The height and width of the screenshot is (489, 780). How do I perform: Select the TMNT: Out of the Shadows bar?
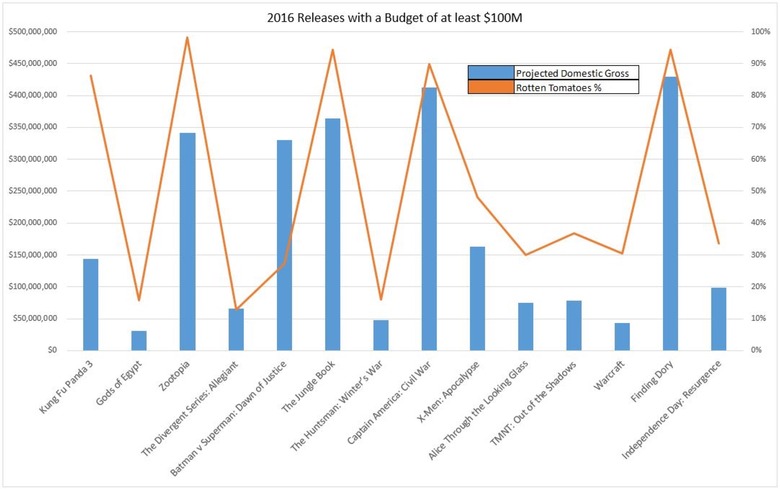[574, 325]
